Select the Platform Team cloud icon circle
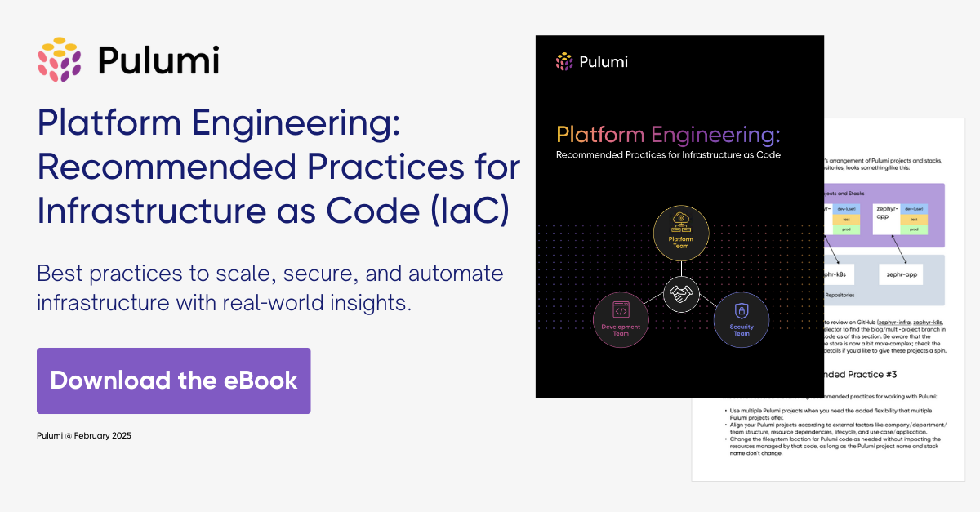Image resolution: width=980 pixels, height=512 pixels. [681, 232]
